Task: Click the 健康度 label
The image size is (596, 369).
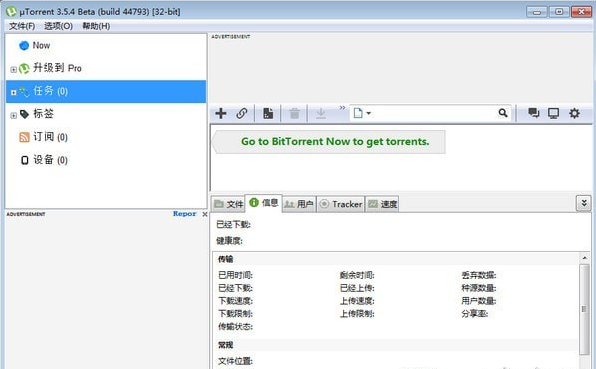Action: click(x=229, y=241)
